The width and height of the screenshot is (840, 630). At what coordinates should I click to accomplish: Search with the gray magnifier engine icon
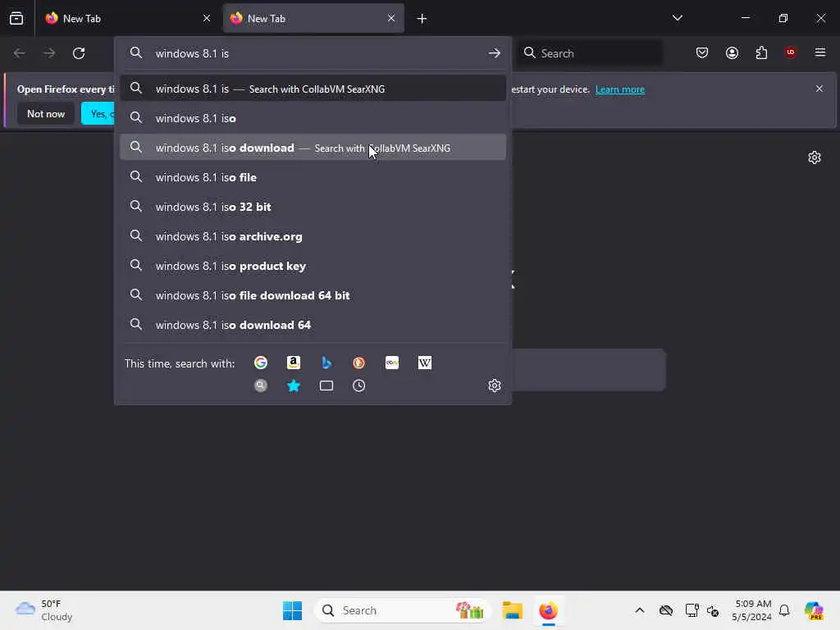[260, 386]
